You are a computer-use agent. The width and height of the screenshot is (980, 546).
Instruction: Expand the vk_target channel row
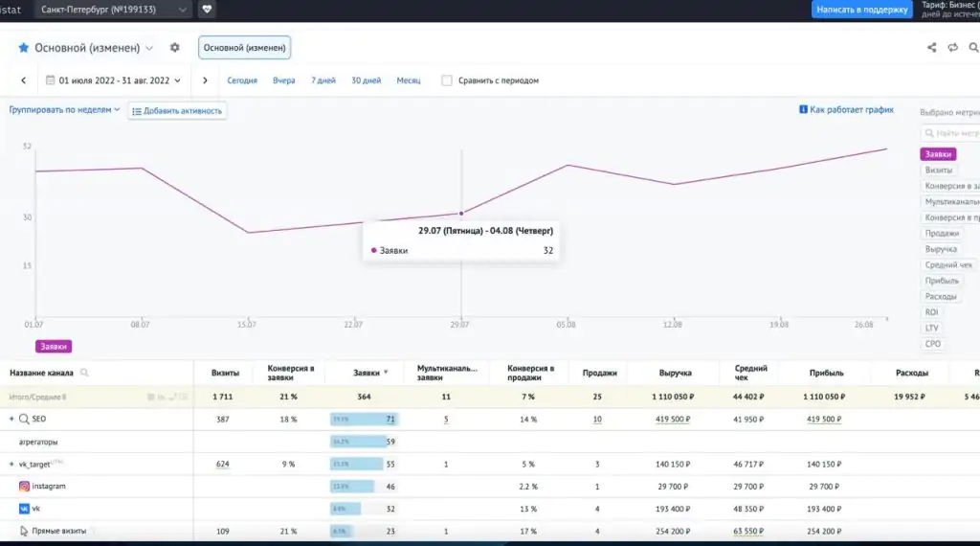pos(11,464)
